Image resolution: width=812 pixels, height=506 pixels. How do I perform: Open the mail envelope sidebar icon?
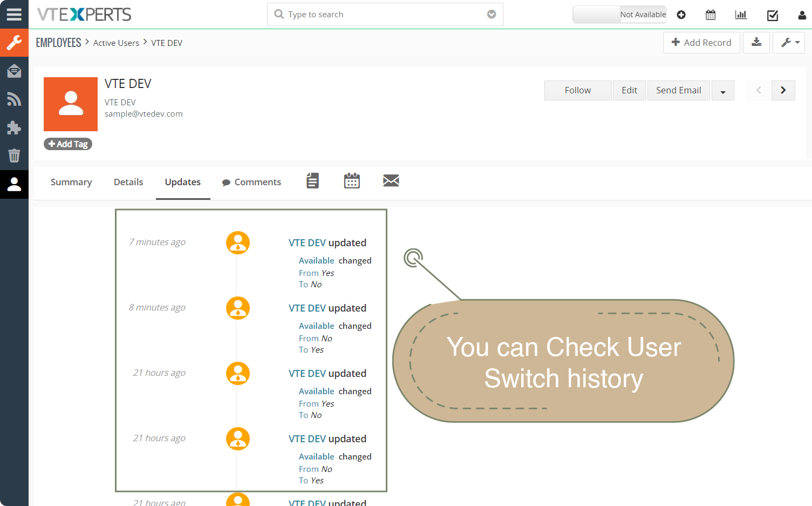click(x=14, y=71)
